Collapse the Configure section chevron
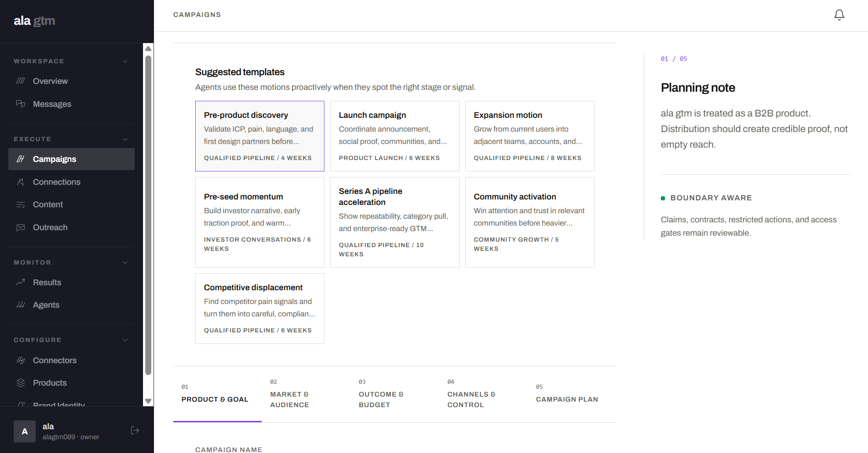The image size is (868, 453). [x=125, y=340]
